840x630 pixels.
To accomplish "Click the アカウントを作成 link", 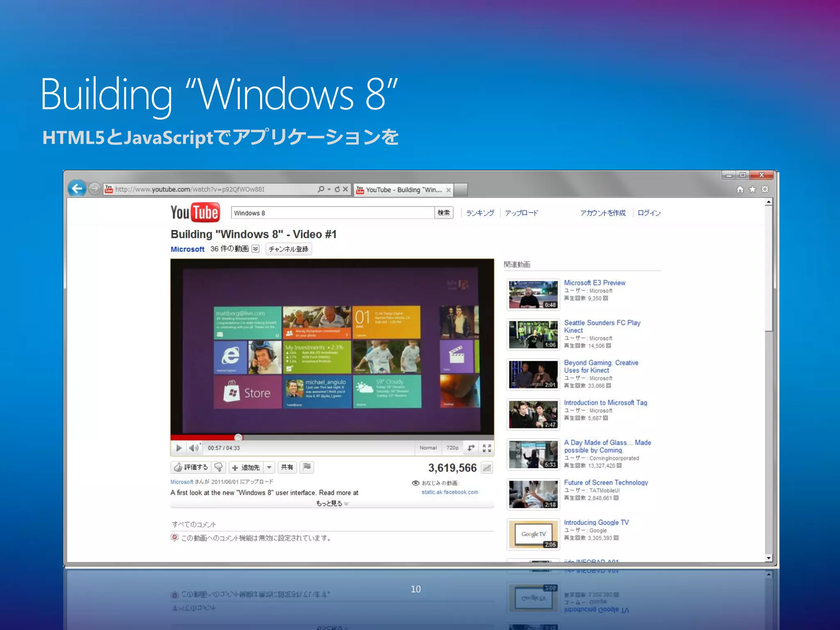I will tap(603, 213).
